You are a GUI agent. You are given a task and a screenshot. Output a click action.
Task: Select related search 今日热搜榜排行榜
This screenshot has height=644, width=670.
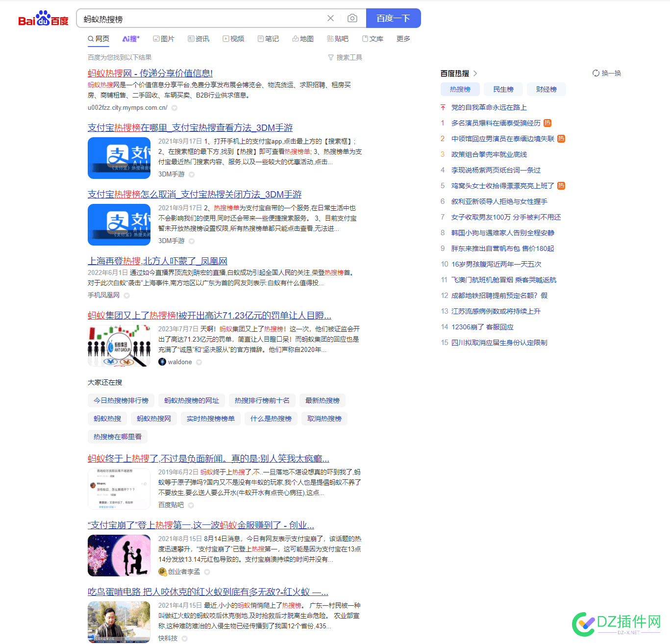[x=121, y=400]
